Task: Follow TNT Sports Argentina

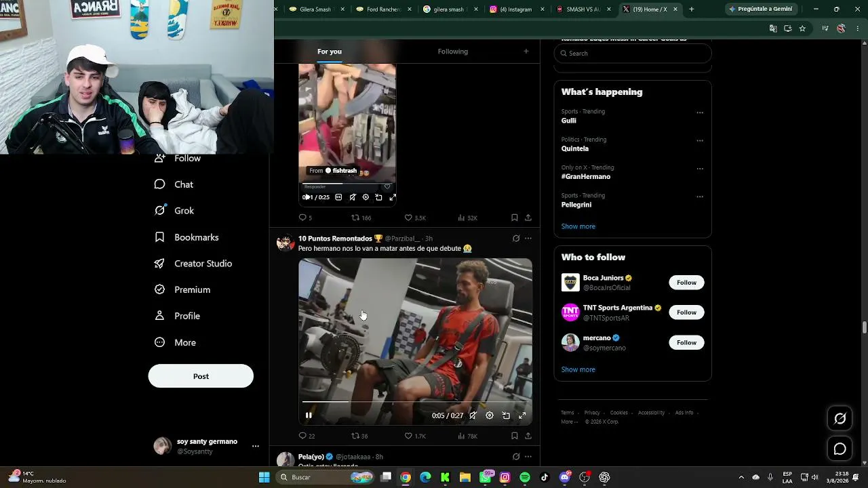Action: click(x=686, y=312)
